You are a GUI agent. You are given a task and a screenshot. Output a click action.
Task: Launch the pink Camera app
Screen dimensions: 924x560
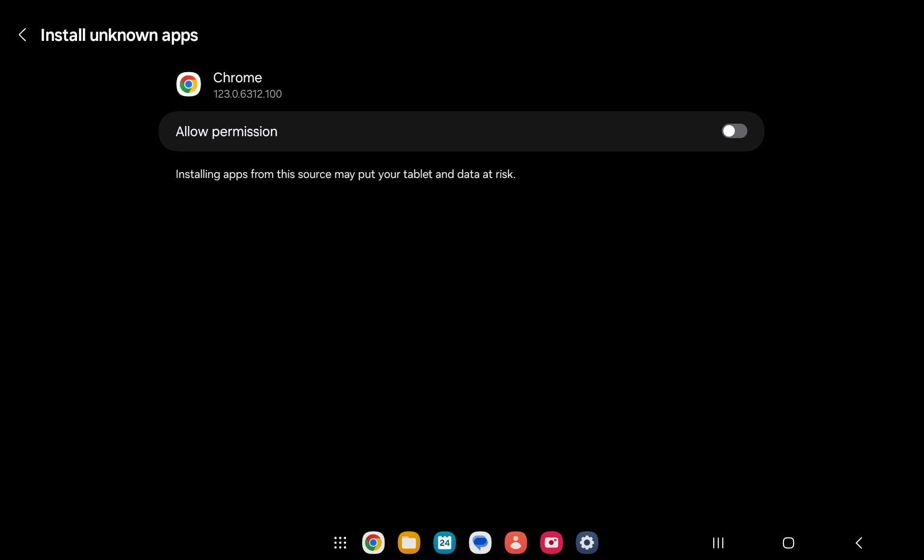point(551,543)
